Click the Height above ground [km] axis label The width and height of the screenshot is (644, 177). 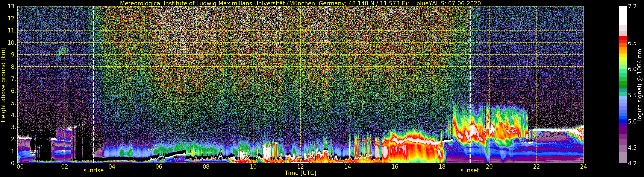click(3, 85)
